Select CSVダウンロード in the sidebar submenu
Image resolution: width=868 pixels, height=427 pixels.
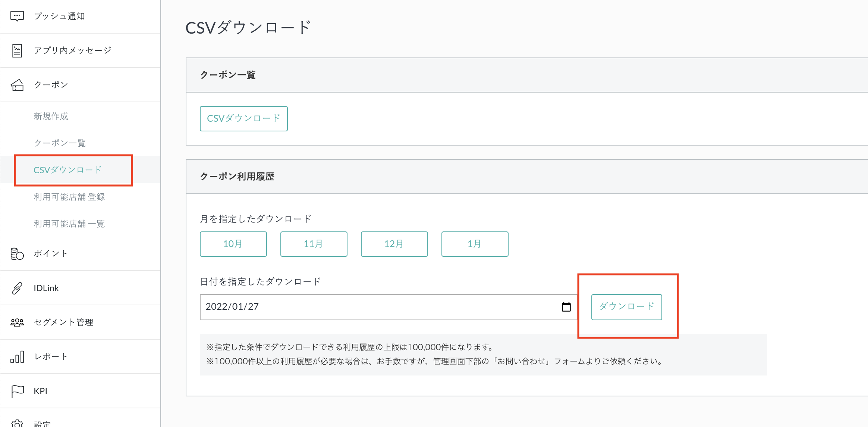pyautogui.click(x=68, y=170)
